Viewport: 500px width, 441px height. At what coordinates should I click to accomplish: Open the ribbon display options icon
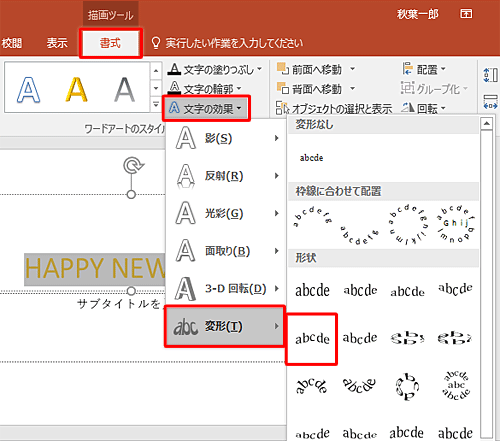click(466, 14)
